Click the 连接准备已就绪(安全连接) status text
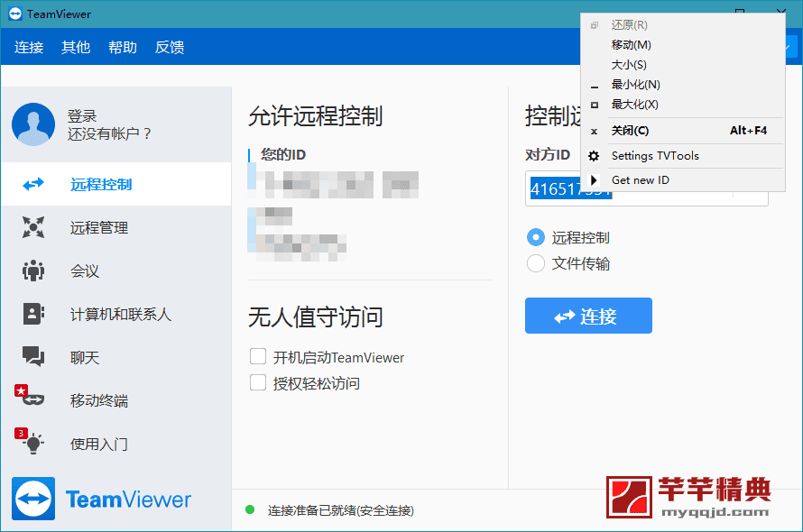Screen dimensions: 803x532 tap(340, 510)
